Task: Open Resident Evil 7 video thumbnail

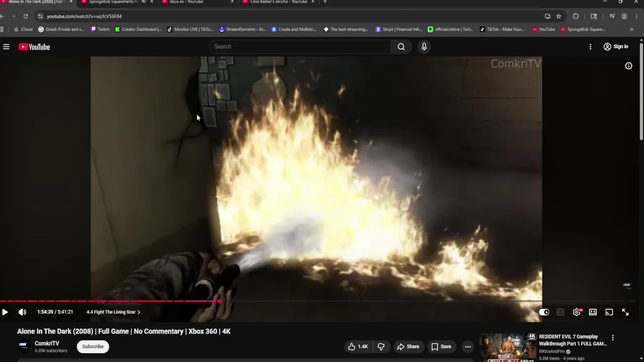Action: point(507,348)
